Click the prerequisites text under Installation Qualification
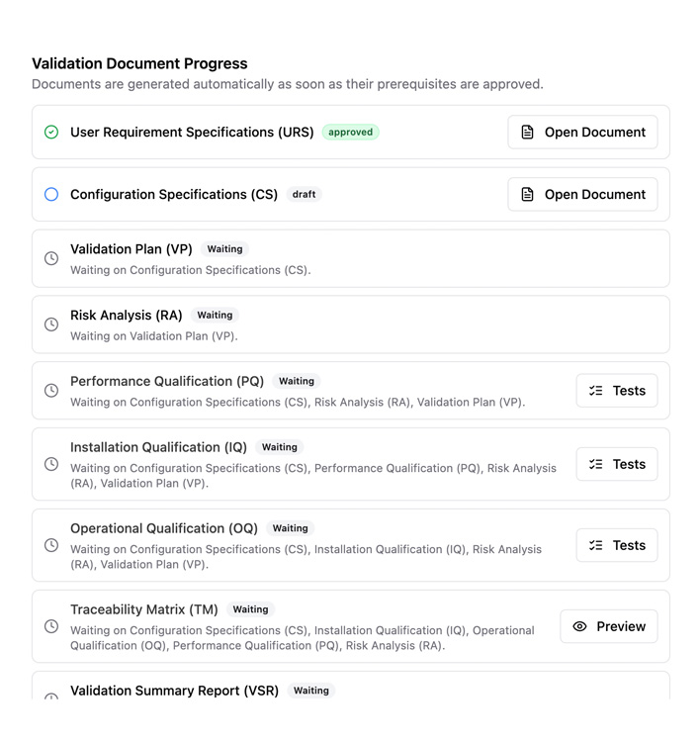700x742 pixels. tap(313, 476)
